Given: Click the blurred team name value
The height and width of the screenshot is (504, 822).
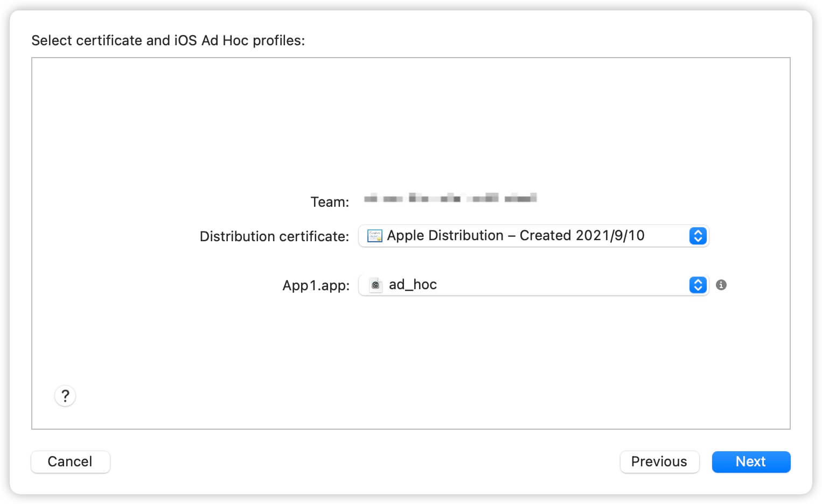Looking at the screenshot, I should 450,198.
